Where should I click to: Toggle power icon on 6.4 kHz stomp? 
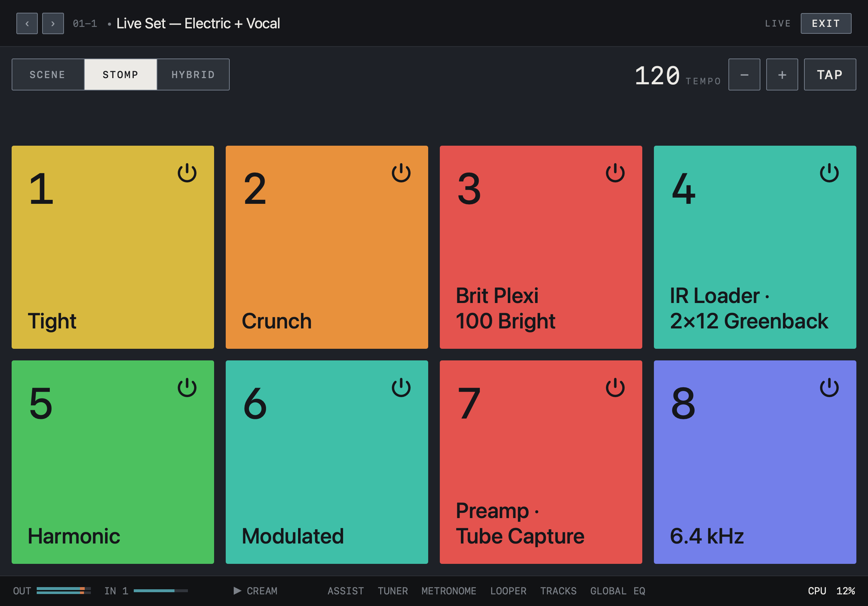829,388
